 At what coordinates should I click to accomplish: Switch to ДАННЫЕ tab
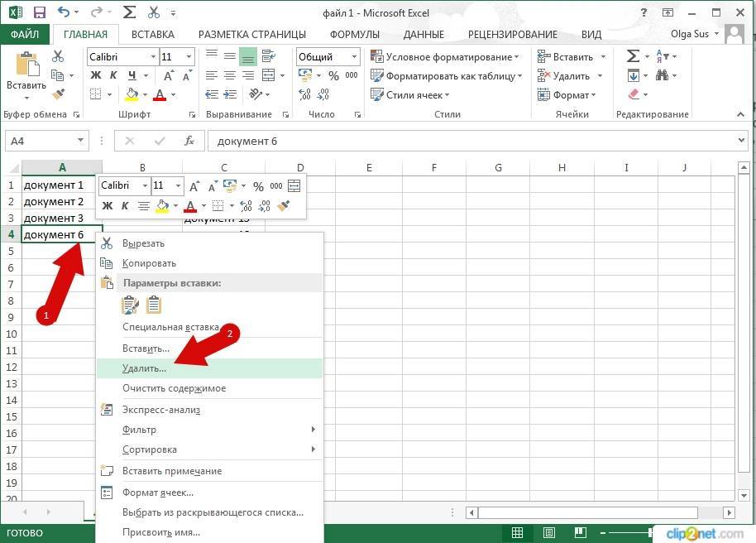(423, 34)
